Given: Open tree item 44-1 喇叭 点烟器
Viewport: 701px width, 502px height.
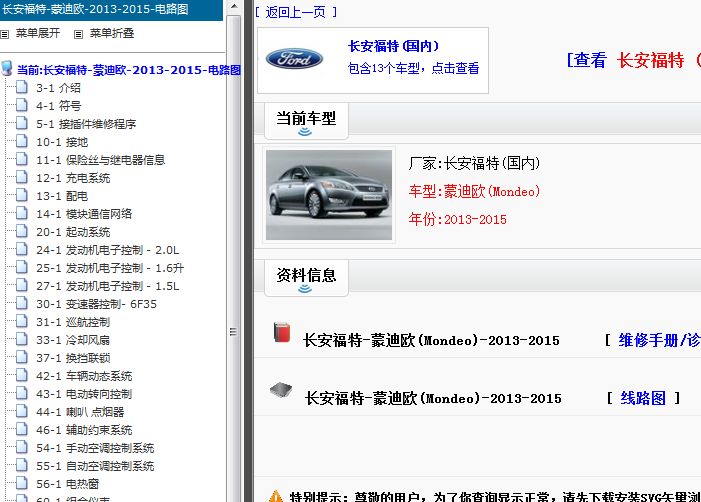Looking at the screenshot, I should [80, 412].
